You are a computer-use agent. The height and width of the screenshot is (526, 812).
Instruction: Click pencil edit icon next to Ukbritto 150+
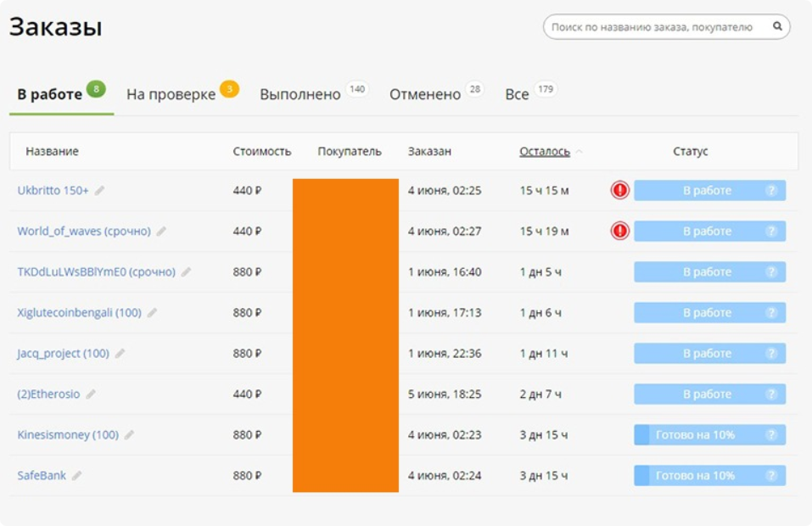[x=99, y=191]
